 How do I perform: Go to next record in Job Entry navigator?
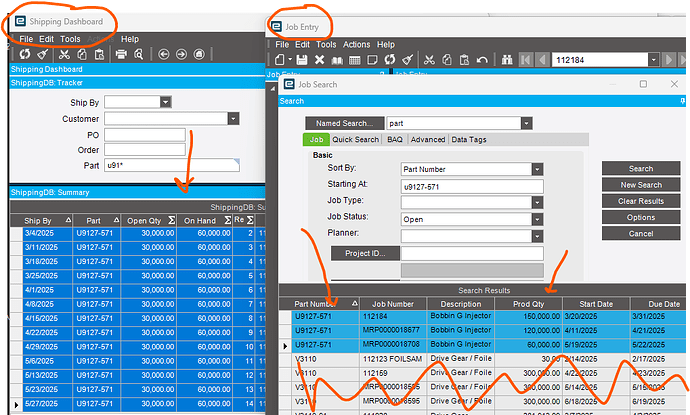668,59
